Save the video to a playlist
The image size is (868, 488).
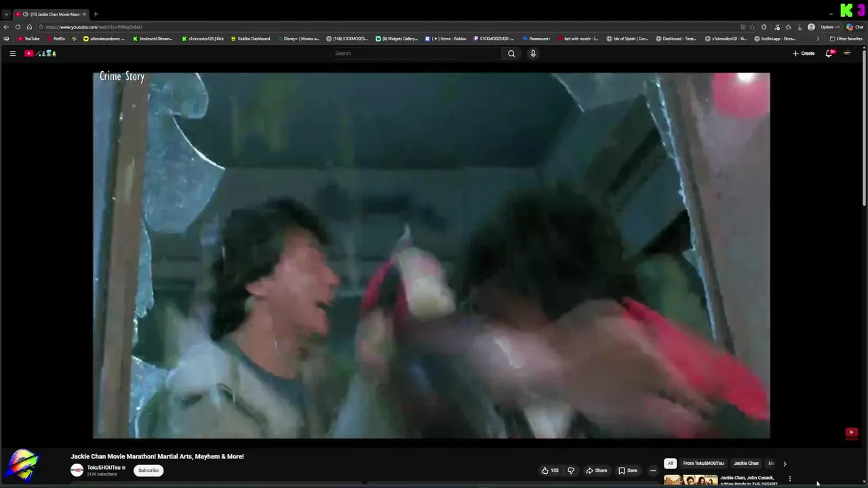pos(627,470)
